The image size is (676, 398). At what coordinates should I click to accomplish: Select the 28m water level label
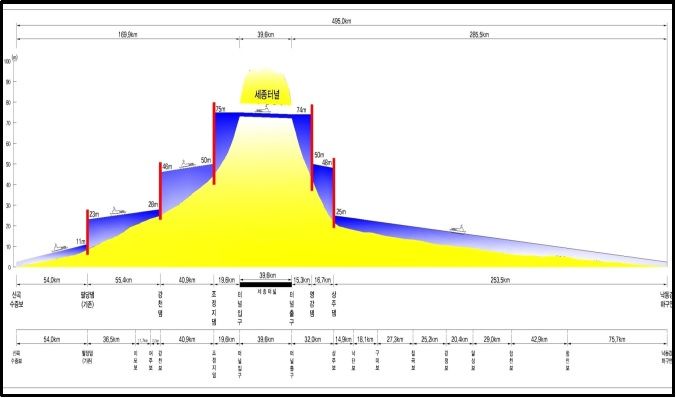(153, 204)
